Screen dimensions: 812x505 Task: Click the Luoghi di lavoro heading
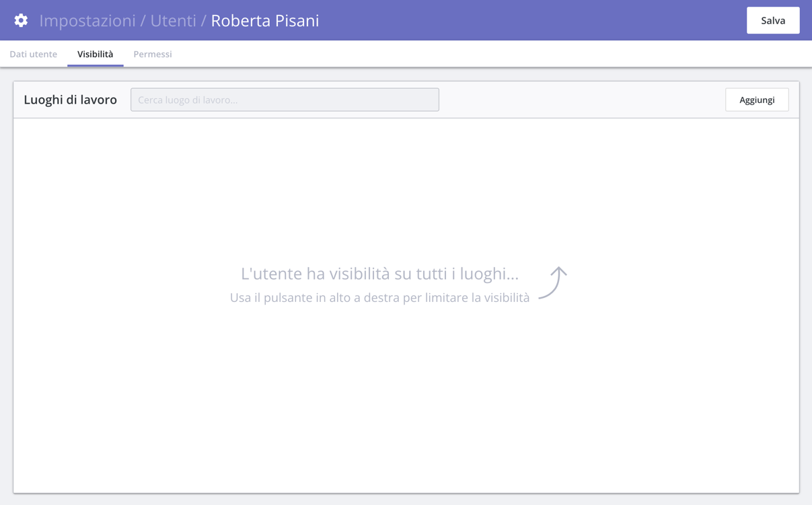tap(70, 100)
